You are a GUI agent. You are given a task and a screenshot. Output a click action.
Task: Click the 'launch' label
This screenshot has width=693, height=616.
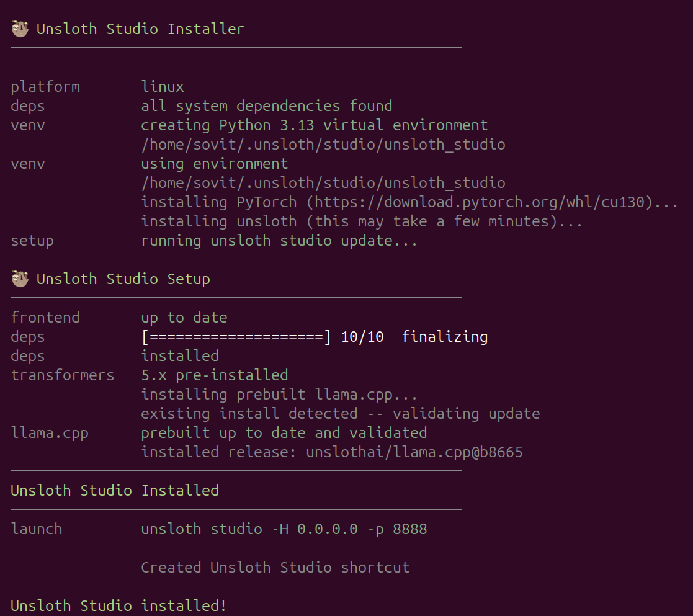coord(37,529)
